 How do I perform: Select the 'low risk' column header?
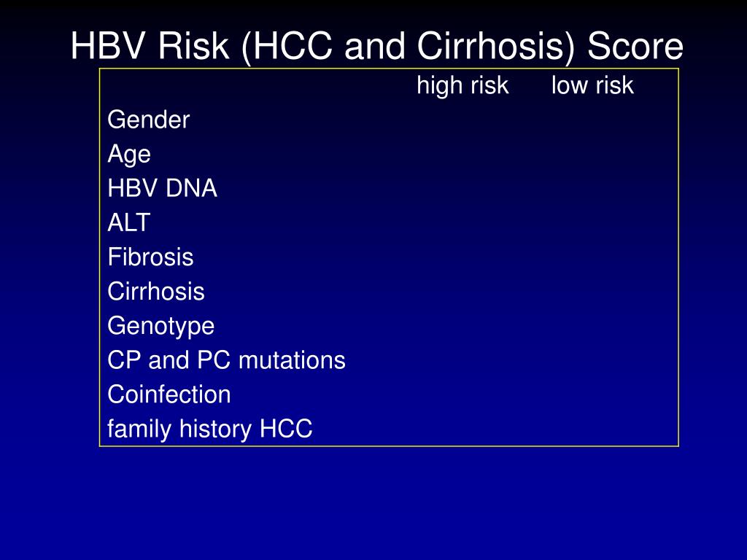point(592,86)
